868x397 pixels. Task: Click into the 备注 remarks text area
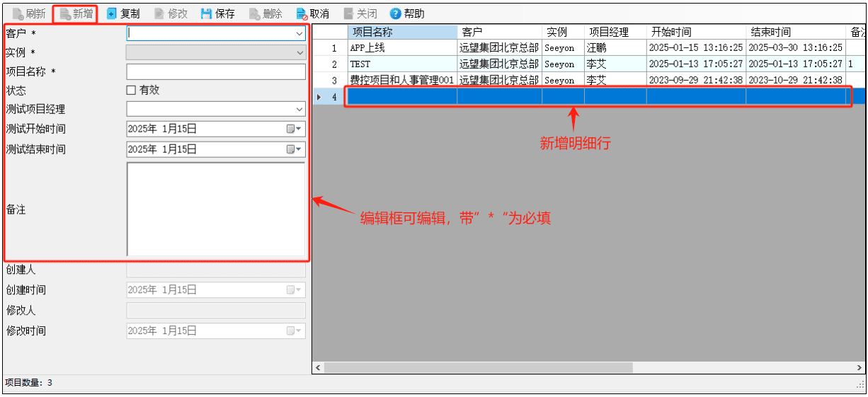click(216, 209)
